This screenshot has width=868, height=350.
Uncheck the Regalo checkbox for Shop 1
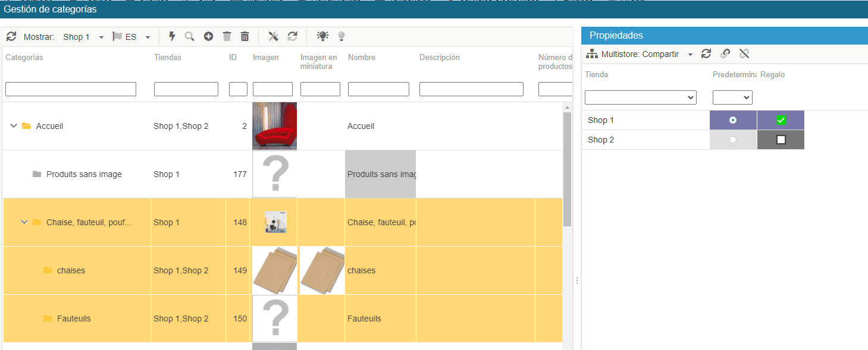pyautogui.click(x=781, y=120)
